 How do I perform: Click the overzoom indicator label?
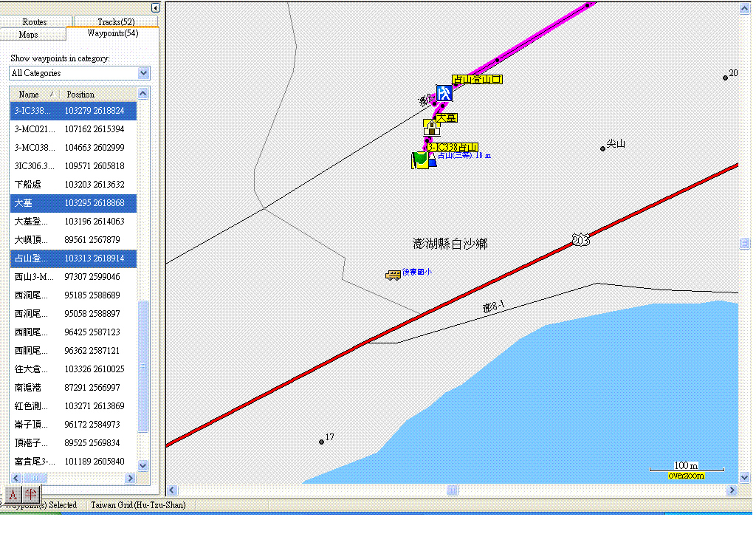[x=687, y=476]
